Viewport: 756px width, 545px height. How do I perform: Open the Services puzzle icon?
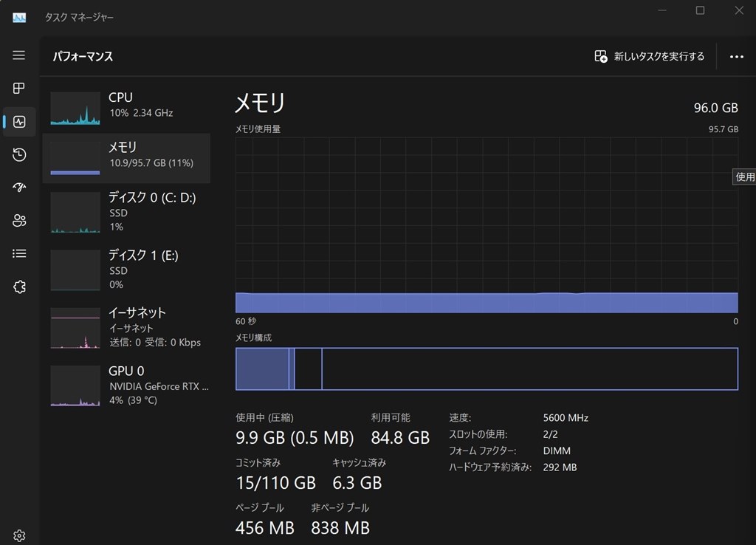(x=19, y=287)
